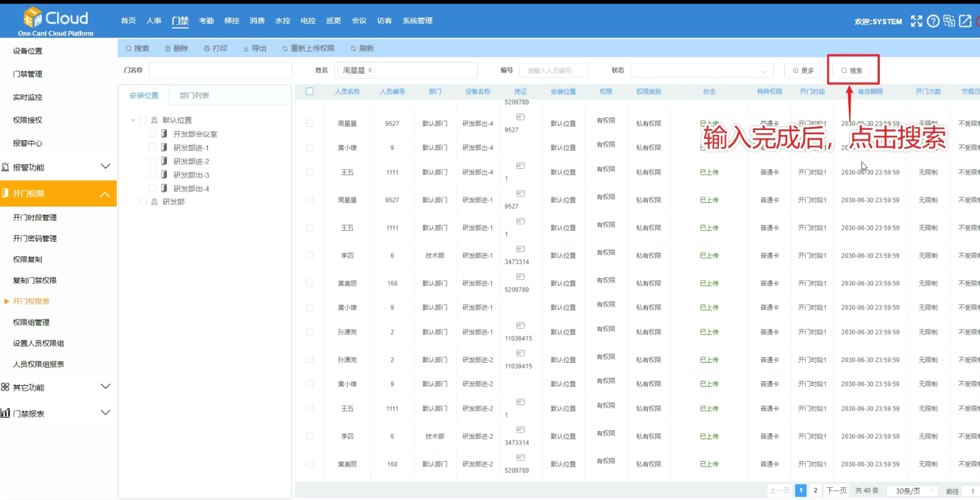Open the 系统管理 top menu
Screen dimensions: 980x500
417,21
